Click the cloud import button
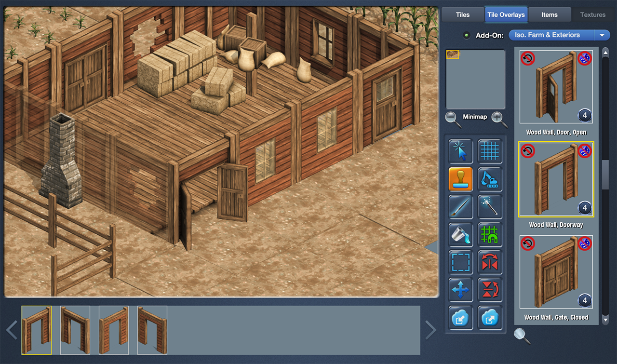Viewport: 617px width, 364px height. 460,318
